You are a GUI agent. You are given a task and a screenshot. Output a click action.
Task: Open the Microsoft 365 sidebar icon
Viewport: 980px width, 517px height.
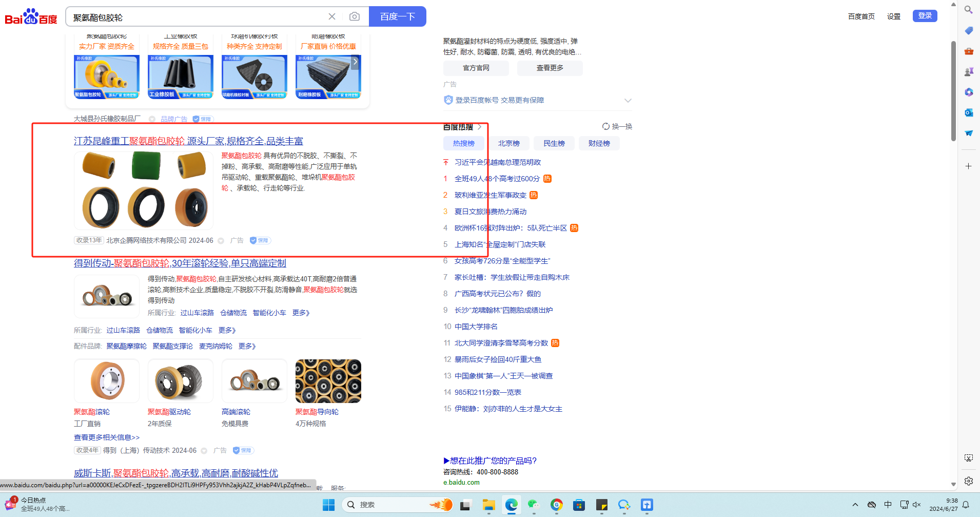click(x=969, y=92)
